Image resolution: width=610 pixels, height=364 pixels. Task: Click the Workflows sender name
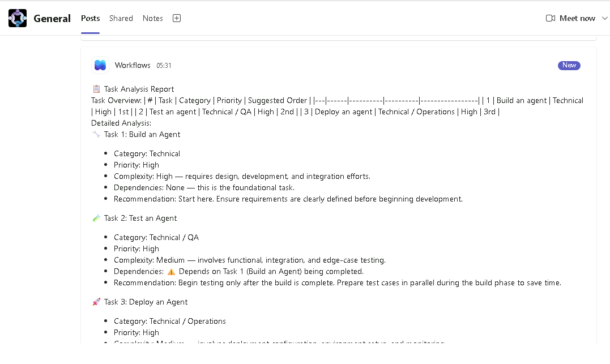click(x=133, y=65)
